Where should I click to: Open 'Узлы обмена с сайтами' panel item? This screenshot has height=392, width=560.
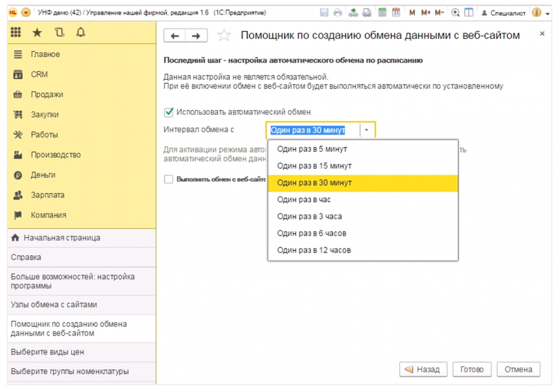(x=54, y=305)
